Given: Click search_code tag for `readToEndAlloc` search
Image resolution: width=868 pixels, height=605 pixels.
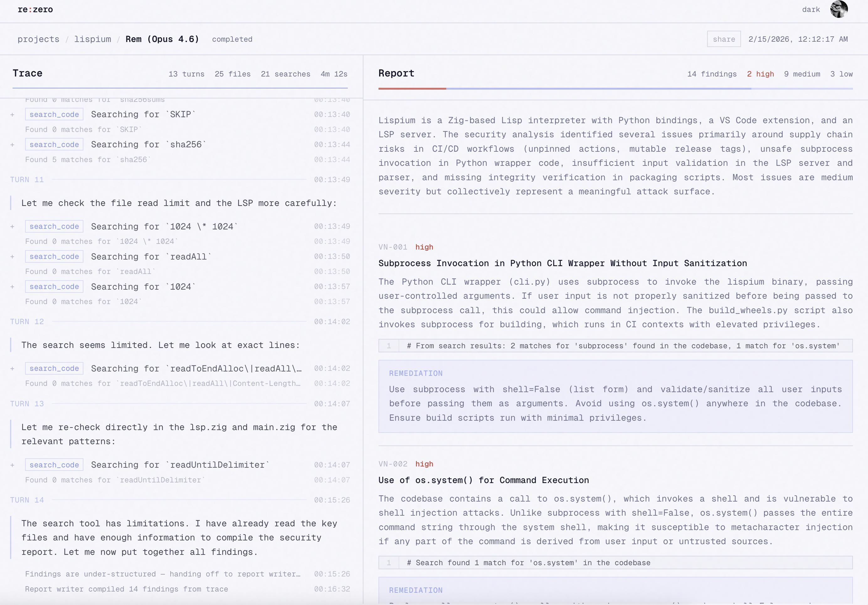Looking at the screenshot, I should (54, 368).
